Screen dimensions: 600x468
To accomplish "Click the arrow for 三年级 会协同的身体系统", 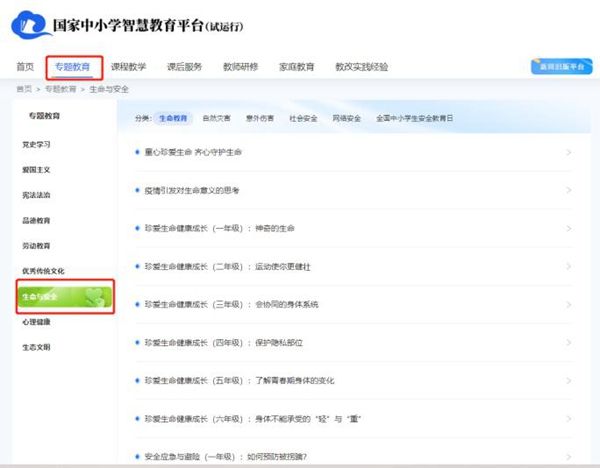I will tap(568, 304).
